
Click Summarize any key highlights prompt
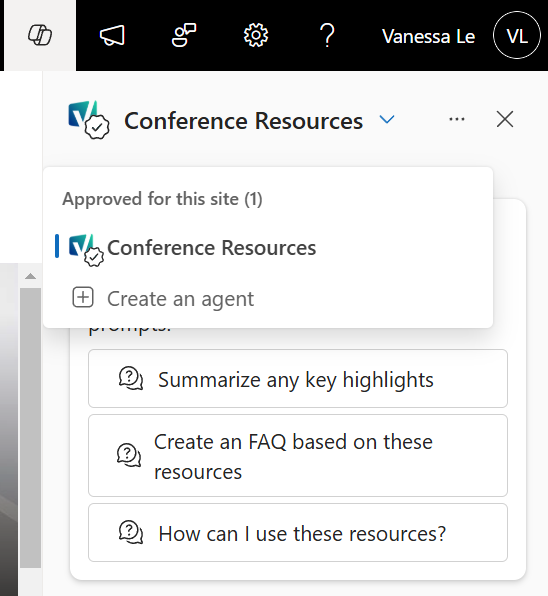[298, 379]
